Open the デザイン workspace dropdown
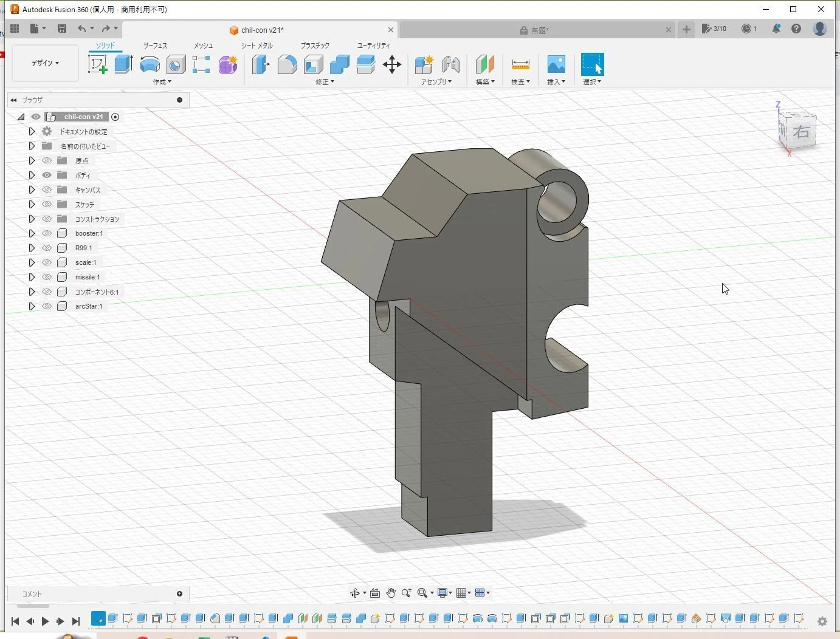This screenshot has width=840, height=639. coord(45,63)
